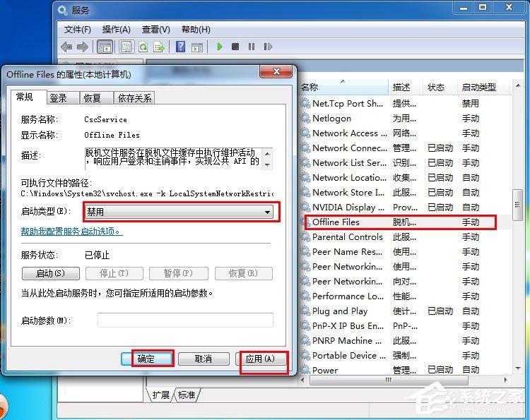The image size is (530, 420).
Task: Export the list using the toolbar icon
Action: point(159,47)
